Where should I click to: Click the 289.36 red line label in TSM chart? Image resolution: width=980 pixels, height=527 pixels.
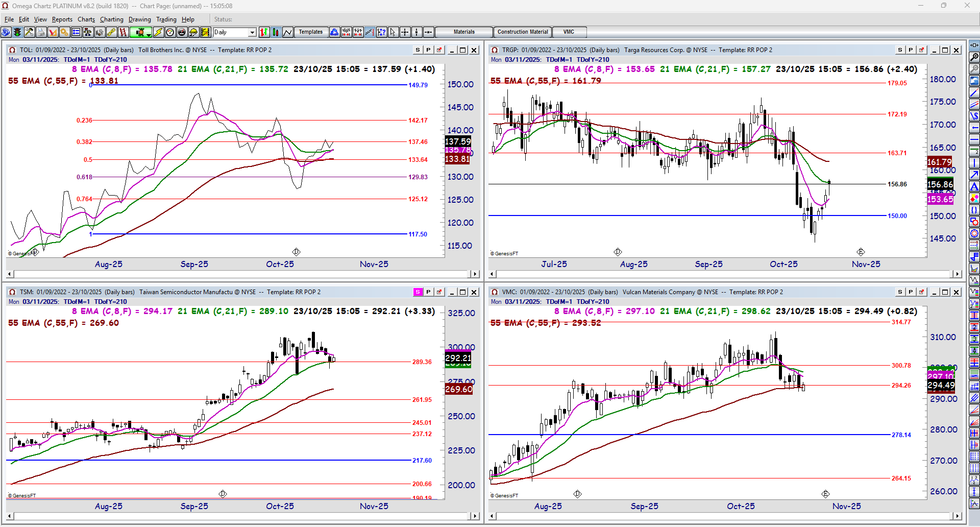(x=422, y=362)
